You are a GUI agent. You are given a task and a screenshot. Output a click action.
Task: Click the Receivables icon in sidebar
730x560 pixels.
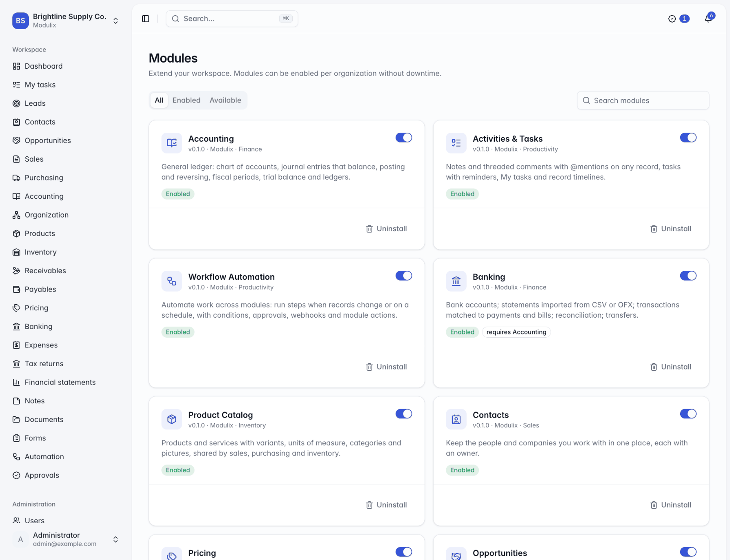click(x=16, y=271)
